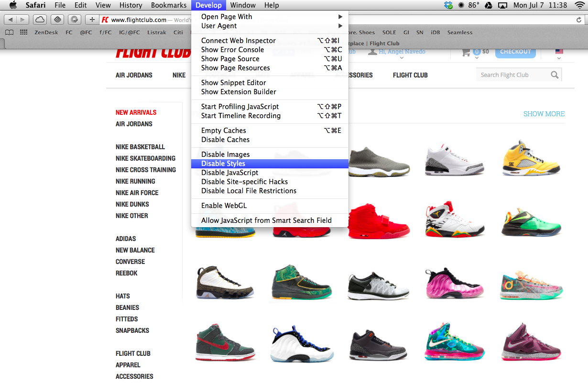
Task: Open the History menu
Action: pos(131,5)
